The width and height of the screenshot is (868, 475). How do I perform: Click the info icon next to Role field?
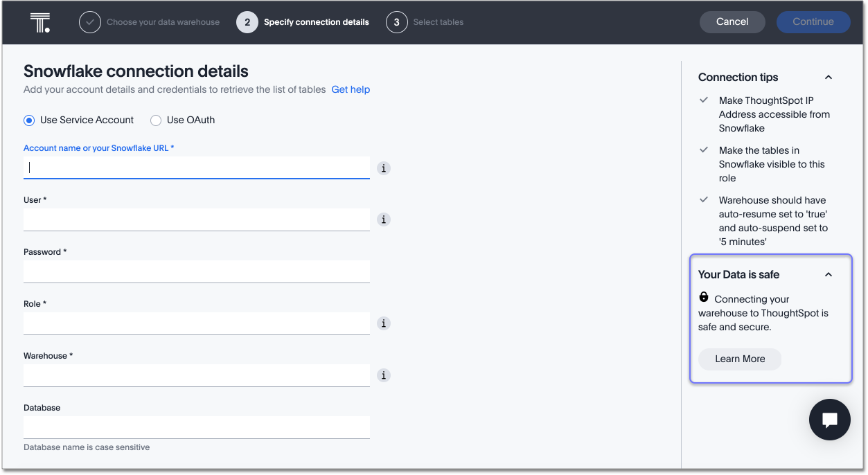(x=383, y=323)
